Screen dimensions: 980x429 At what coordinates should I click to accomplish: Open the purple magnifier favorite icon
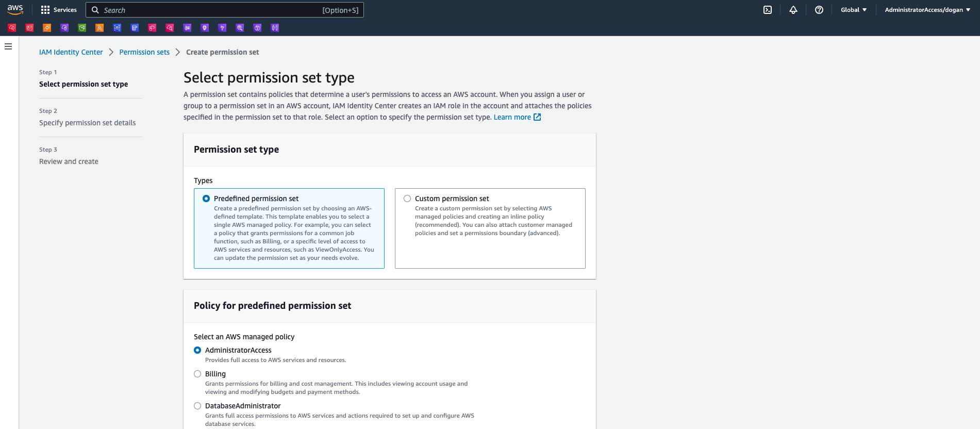click(240, 28)
